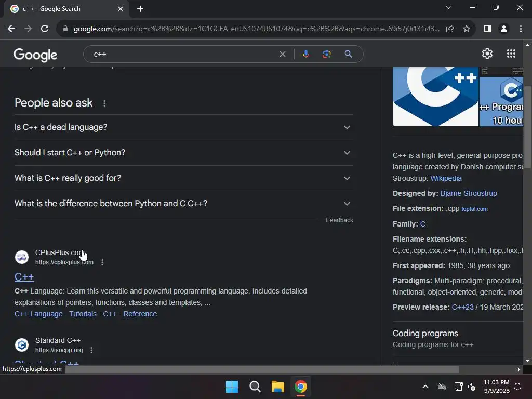Click the horizontal page scrollbar
Image resolution: width=532 pixels, height=399 pixels.
click(262, 369)
